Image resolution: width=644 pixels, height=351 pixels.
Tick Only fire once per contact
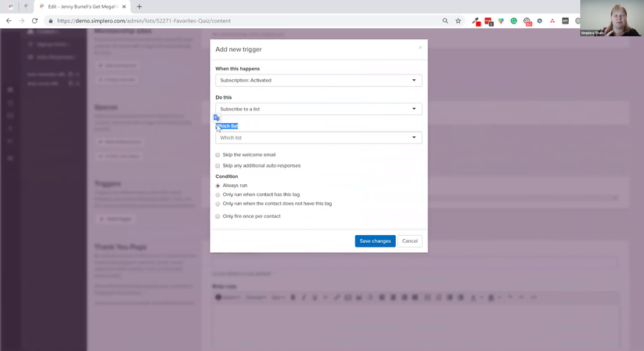coord(218,216)
